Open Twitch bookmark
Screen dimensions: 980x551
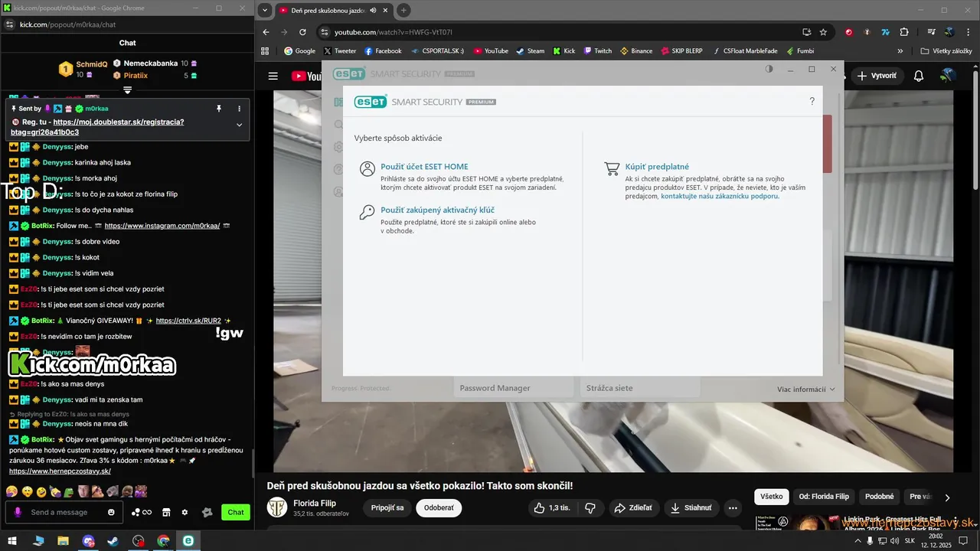pyautogui.click(x=598, y=51)
